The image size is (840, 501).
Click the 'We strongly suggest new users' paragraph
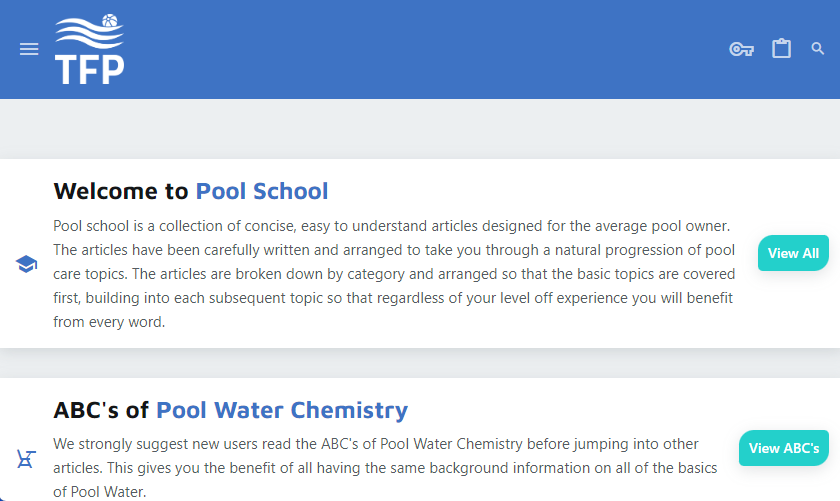coord(377,443)
